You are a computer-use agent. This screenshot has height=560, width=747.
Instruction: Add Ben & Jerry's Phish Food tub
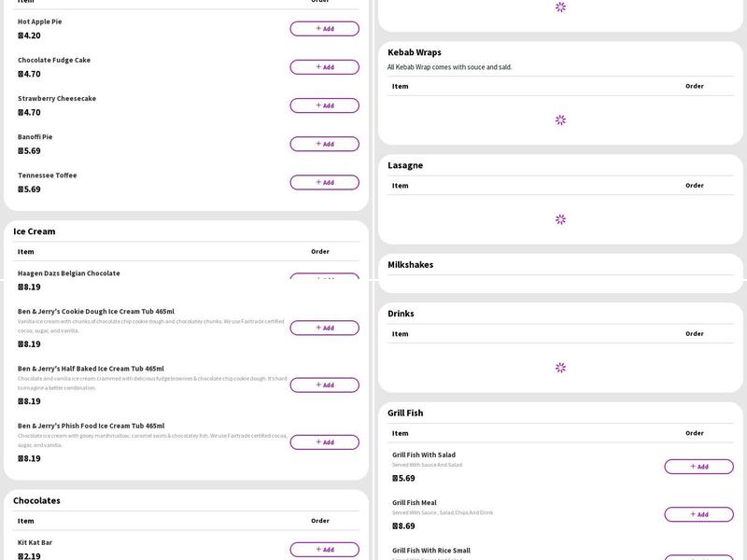tap(324, 442)
